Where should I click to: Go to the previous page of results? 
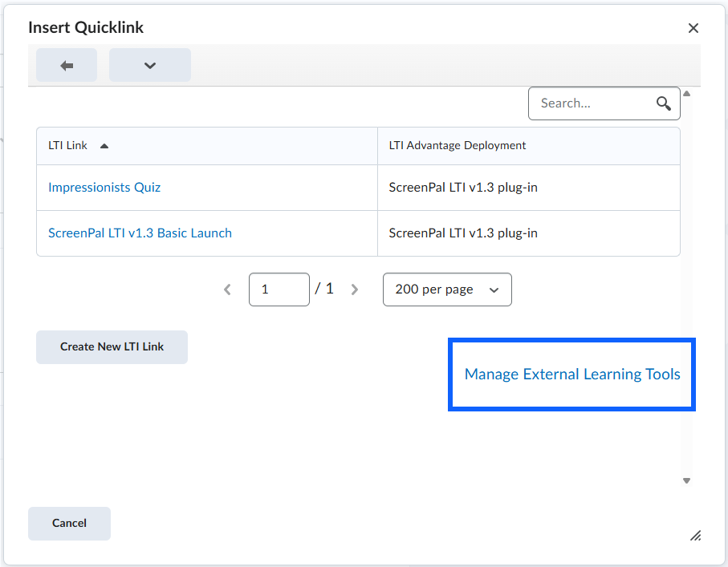[227, 290]
